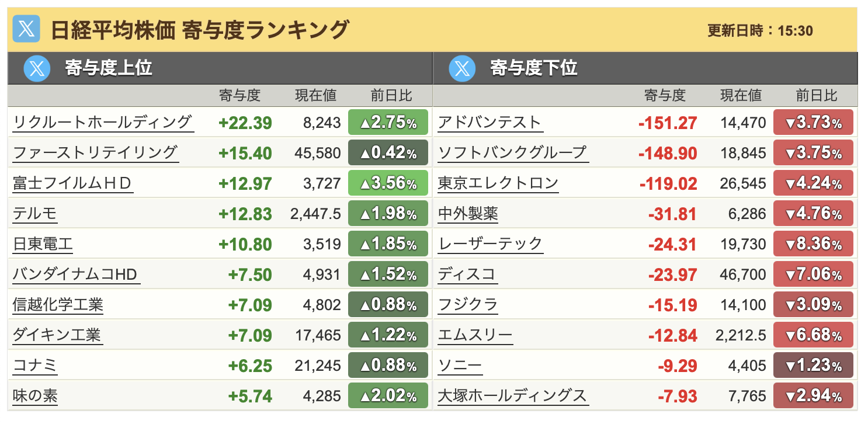Open アドバンテスト stock link

pyautogui.click(x=489, y=122)
